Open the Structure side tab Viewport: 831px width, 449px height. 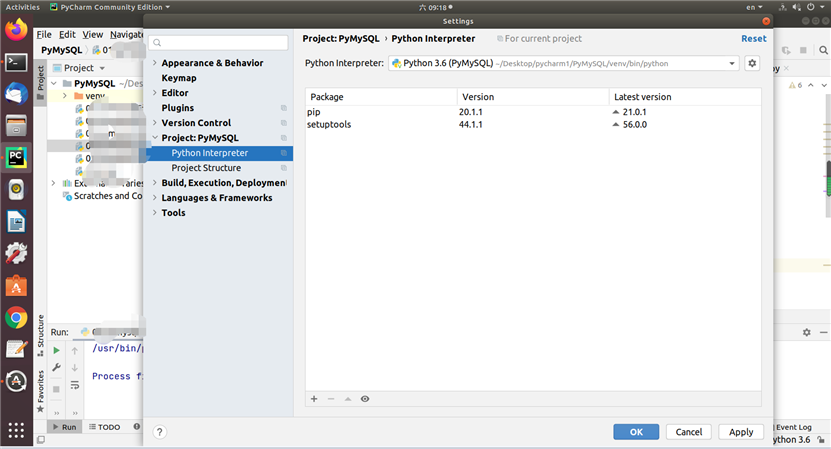41,335
